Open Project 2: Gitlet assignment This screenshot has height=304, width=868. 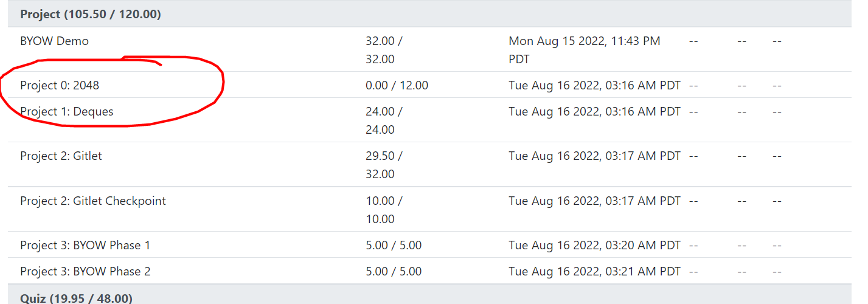tap(61, 156)
